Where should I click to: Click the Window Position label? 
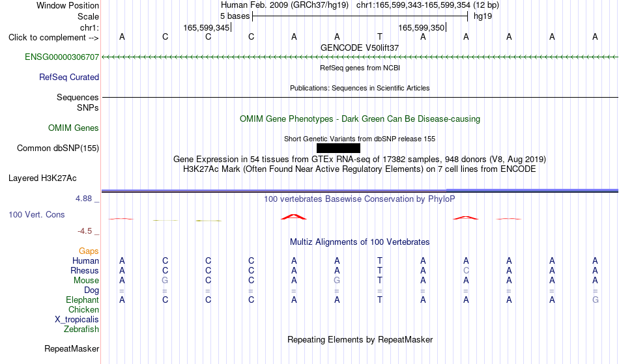(68, 6)
